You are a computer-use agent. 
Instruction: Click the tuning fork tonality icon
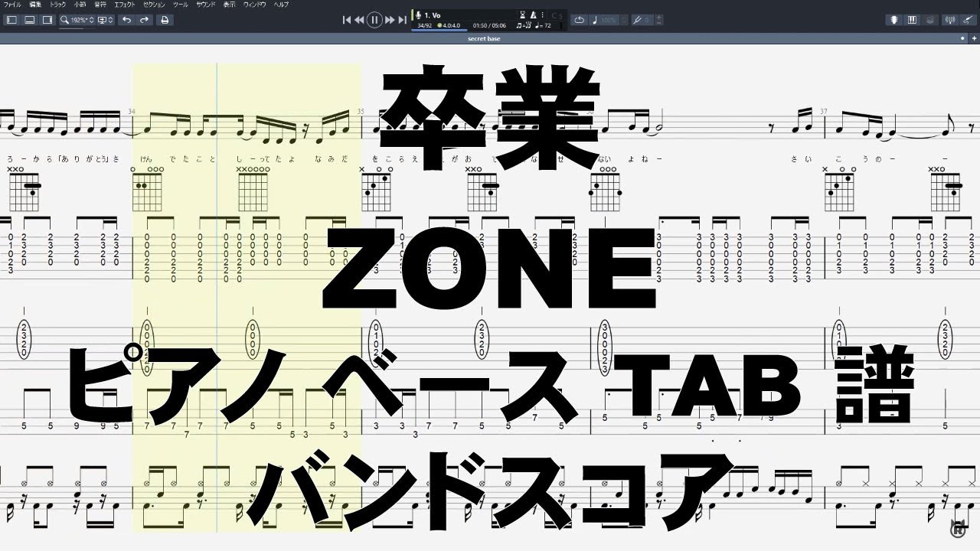click(x=637, y=20)
